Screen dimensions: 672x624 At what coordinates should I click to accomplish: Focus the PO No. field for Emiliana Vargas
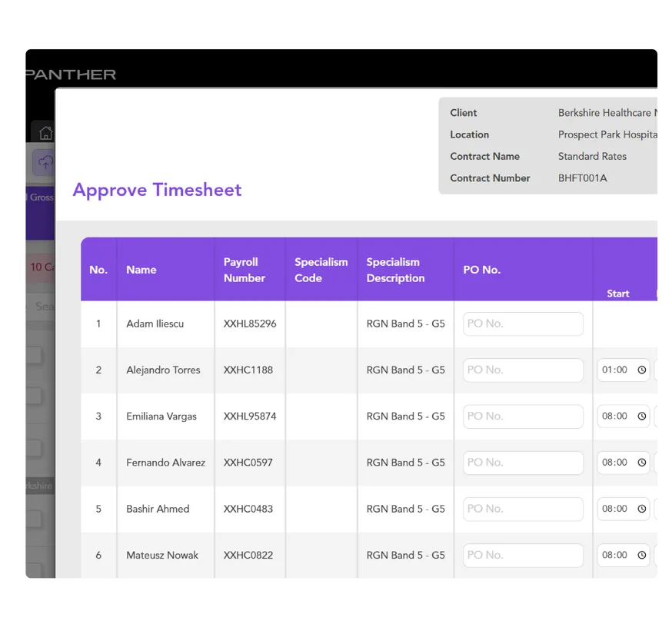point(523,417)
